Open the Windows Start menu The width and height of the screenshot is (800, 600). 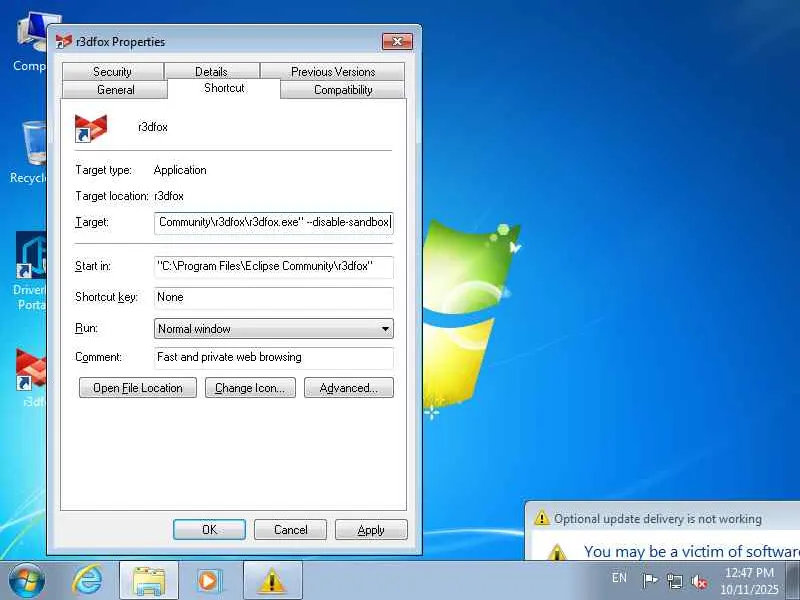(26, 580)
